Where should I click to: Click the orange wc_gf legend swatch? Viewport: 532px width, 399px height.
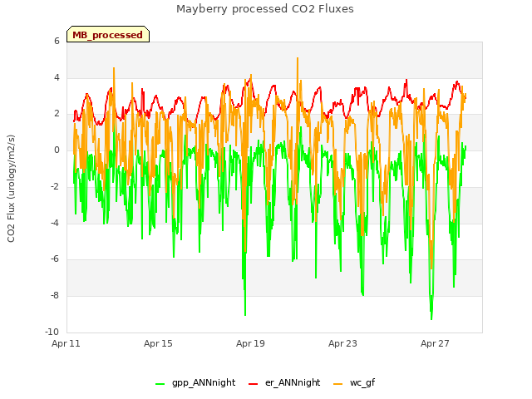point(338,384)
